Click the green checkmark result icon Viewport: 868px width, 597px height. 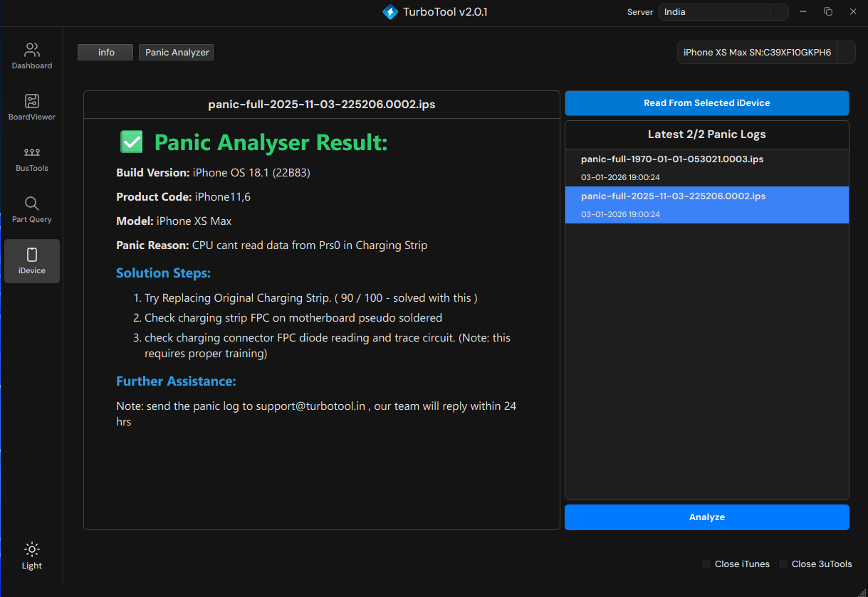pyautogui.click(x=131, y=142)
